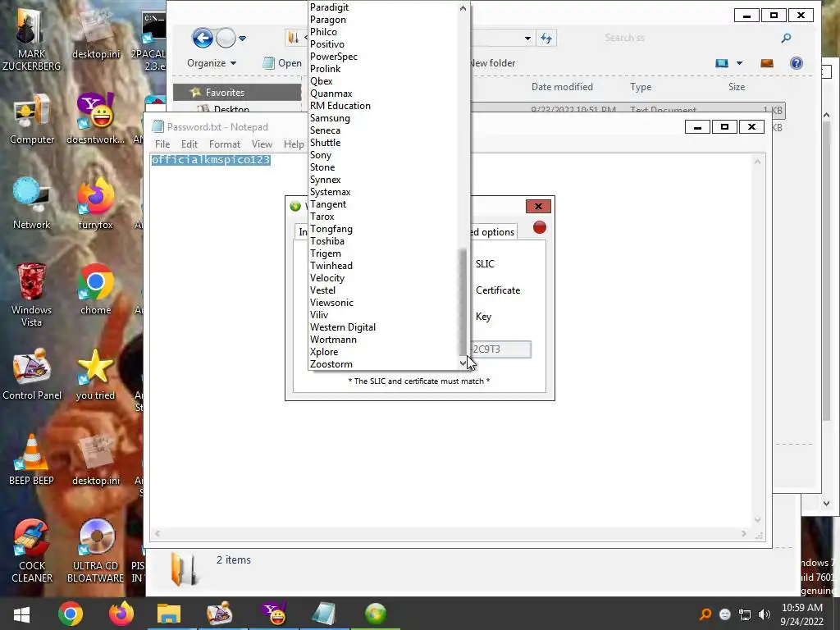Switch to Yahoo Messenger taskbar icon
Viewport: 840px width, 630px height.
click(273, 614)
